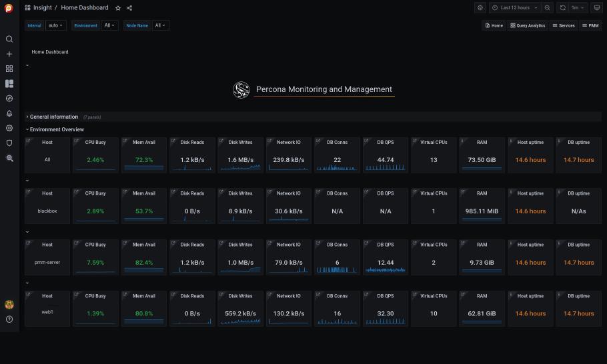Click the Environment label
607x364 pixels.
coord(86,25)
